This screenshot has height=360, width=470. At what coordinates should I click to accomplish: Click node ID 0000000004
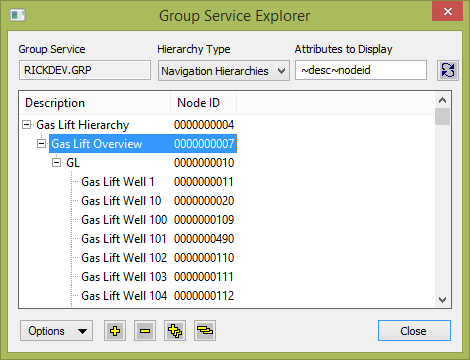pyautogui.click(x=204, y=125)
